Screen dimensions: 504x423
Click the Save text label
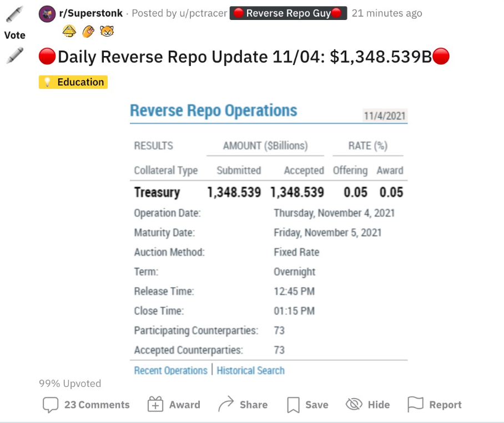click(x=317, y=405)
